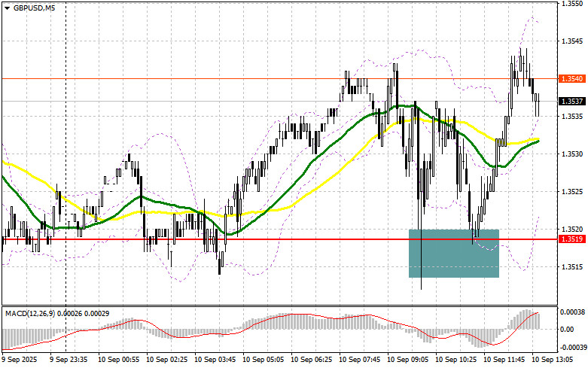Select the GBPUSD,M5 symbol label
This screenshot has width=588, height=368.
point(34,8)
